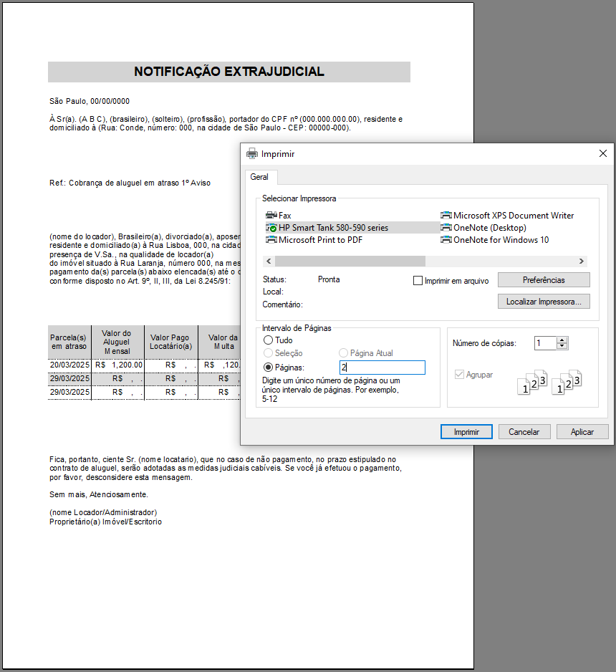Close the Imprimir dialog
The image size is (616, 672).
pyautogui.click(x=602, y=153)
